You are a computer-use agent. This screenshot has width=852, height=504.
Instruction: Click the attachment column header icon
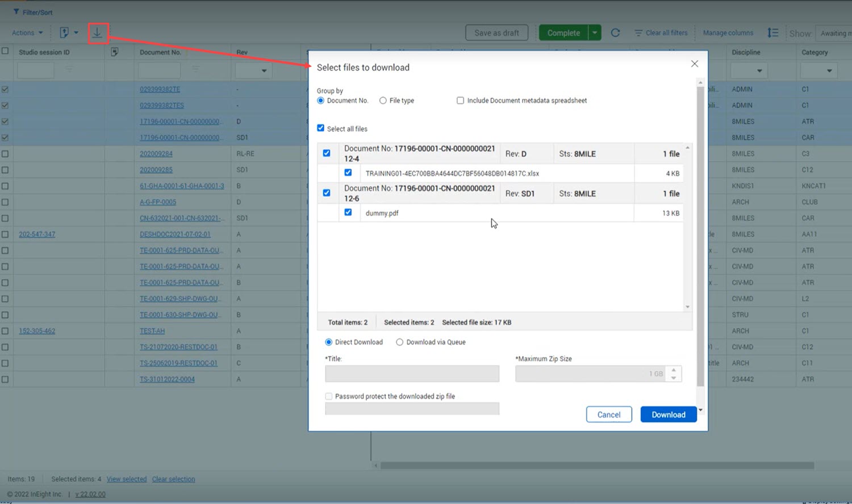(114, 52)
